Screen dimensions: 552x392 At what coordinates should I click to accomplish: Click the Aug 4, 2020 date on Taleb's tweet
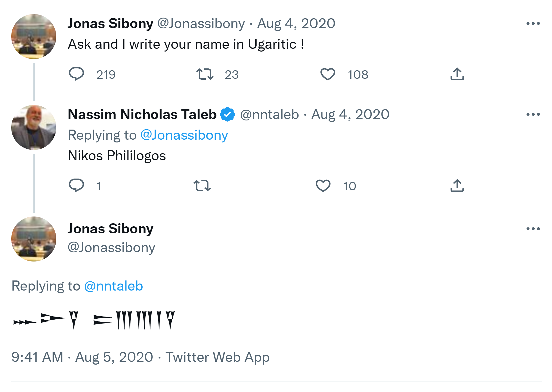[350, 114]
